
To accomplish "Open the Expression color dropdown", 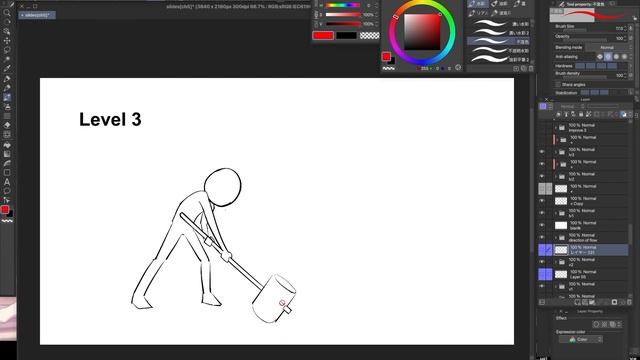I will (581, 340).
